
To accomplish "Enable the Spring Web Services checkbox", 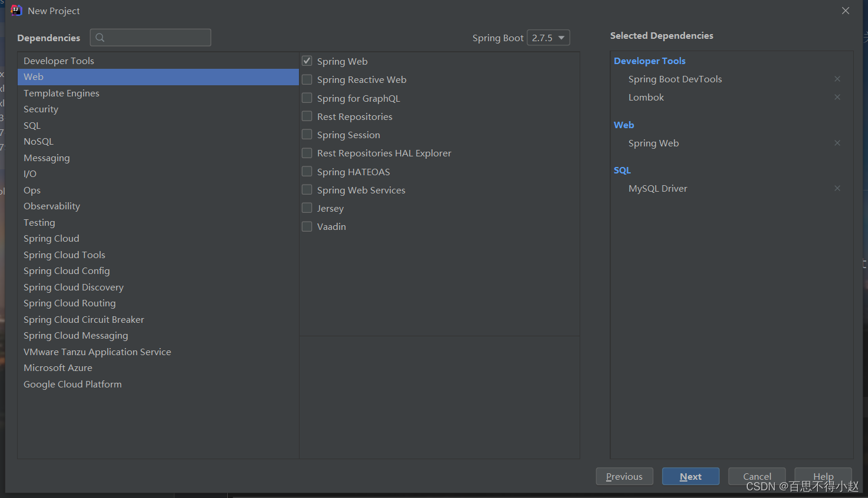I will [307, 189].
